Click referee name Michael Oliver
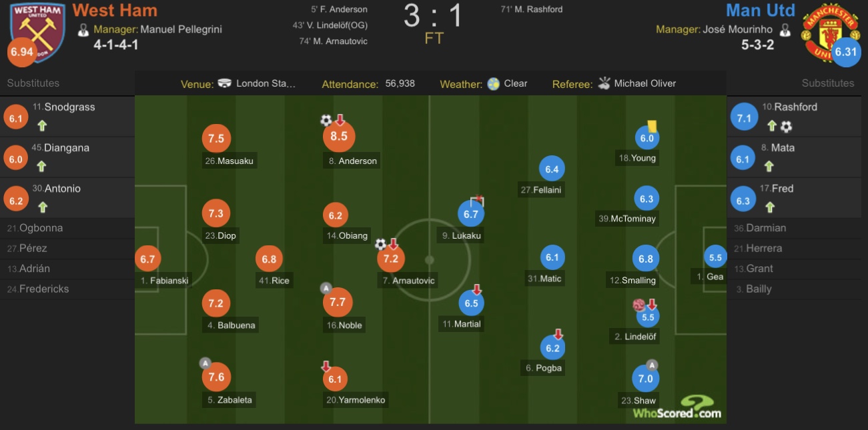The height and width of the screenshot is (430, 868). click(645, 83)
